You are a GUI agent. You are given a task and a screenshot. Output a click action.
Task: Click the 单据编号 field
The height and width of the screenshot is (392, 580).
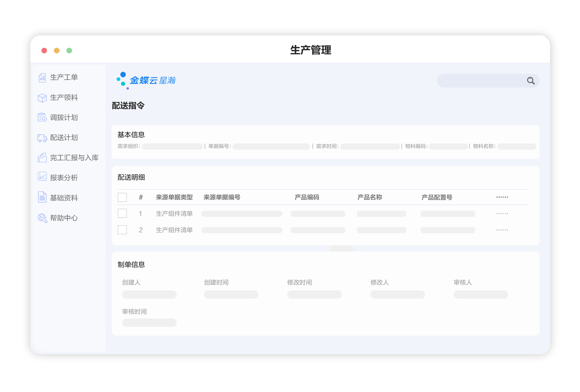[271, 146]
